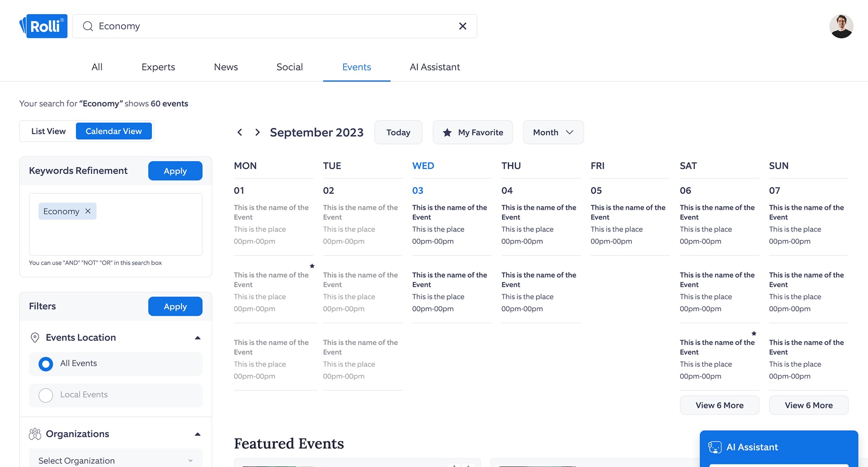Open the Social tab

coord(290,67)
